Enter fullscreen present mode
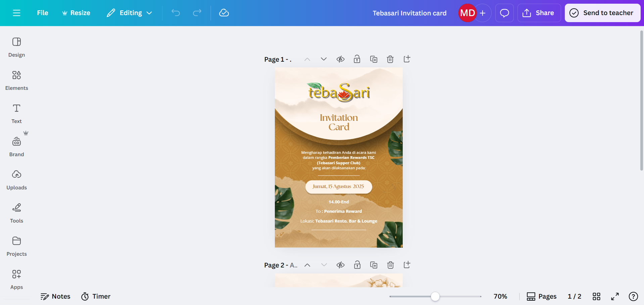Viewport: 644px width, 305px height. [615, 296]
